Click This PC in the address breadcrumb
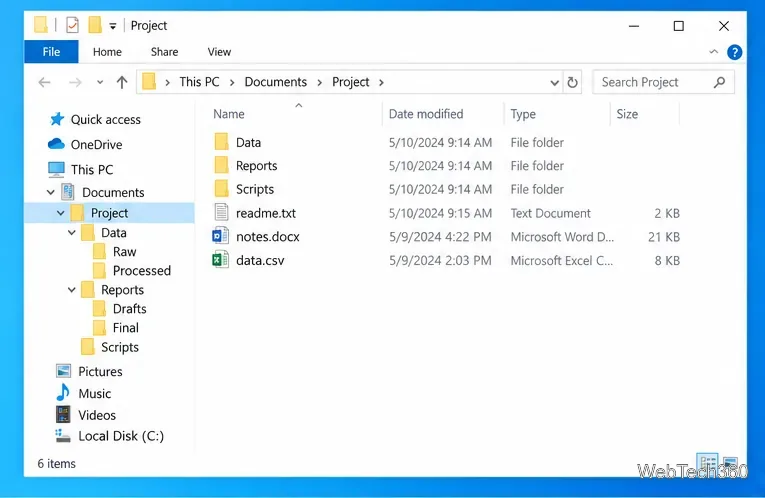765x498 pixels. tap(199, 82)
